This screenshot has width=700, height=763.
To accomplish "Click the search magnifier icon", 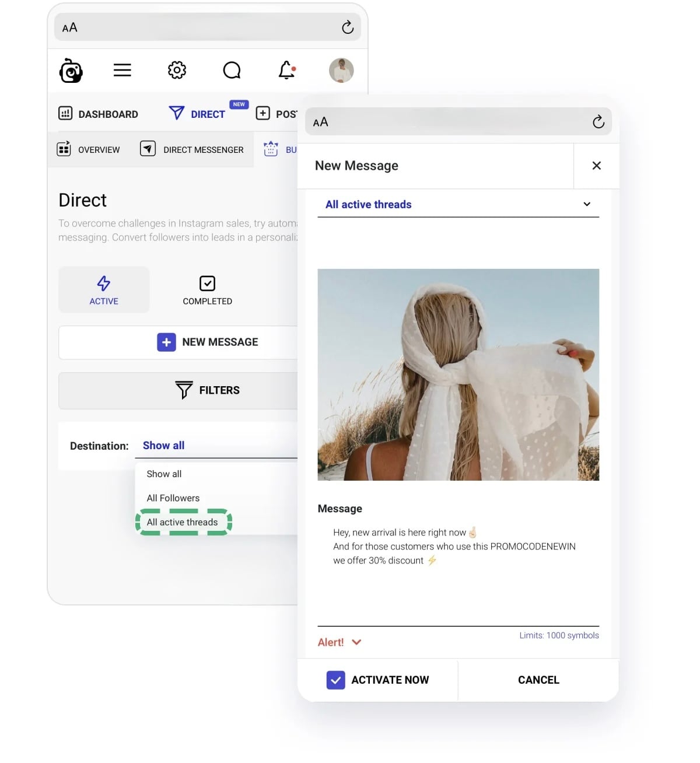I will click(232, 70).
